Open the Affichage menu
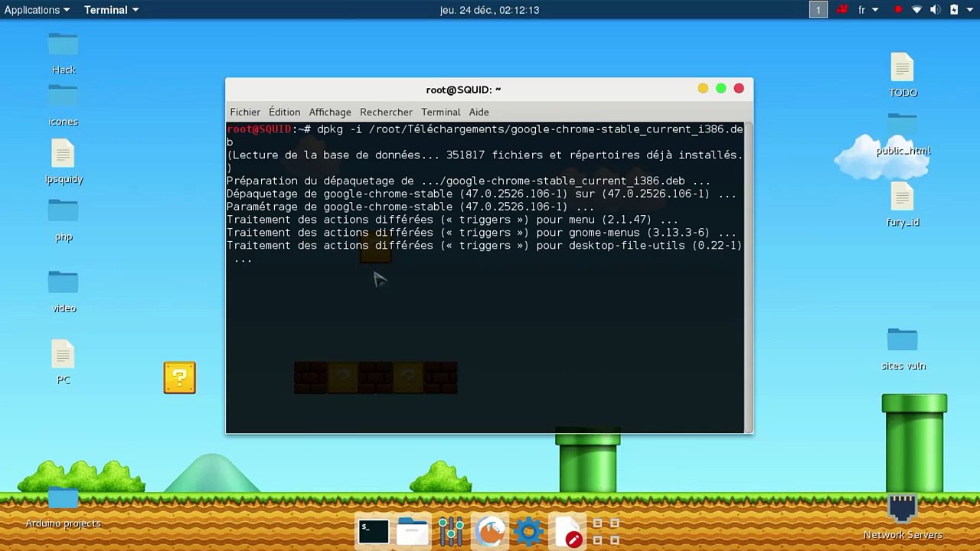The image size is (980, 551). 330,112
